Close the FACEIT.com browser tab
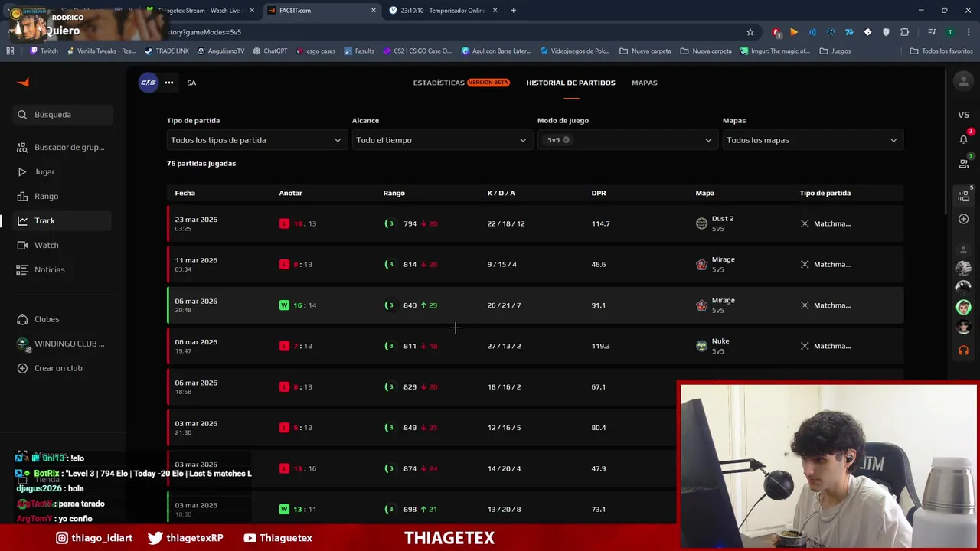 tap(374, 11)
